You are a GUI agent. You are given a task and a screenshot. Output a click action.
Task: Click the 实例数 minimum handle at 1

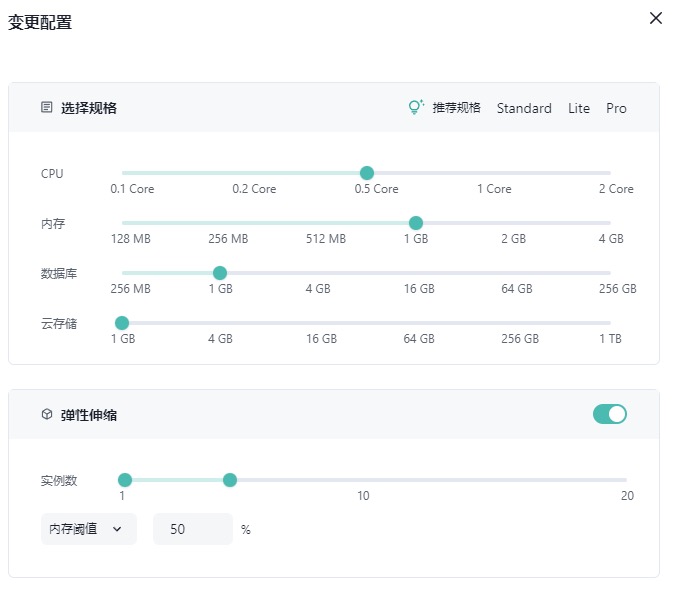pos(125,480)
